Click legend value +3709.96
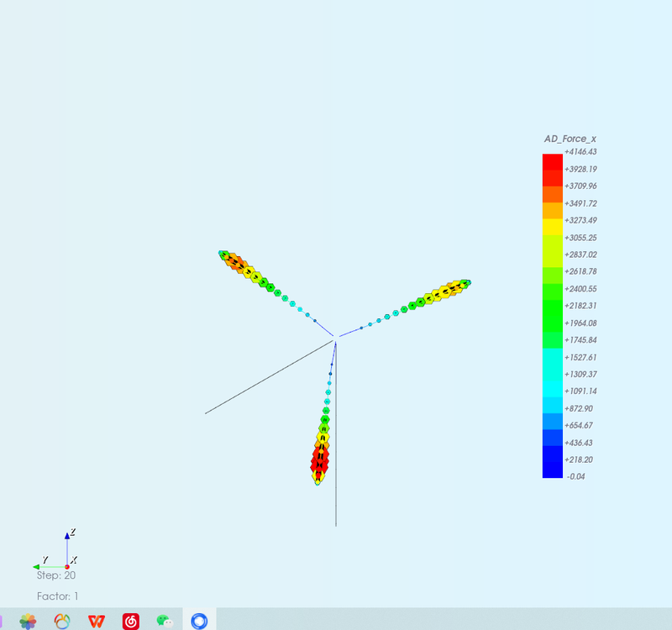The image size is (672, 630). click(580, 186)
